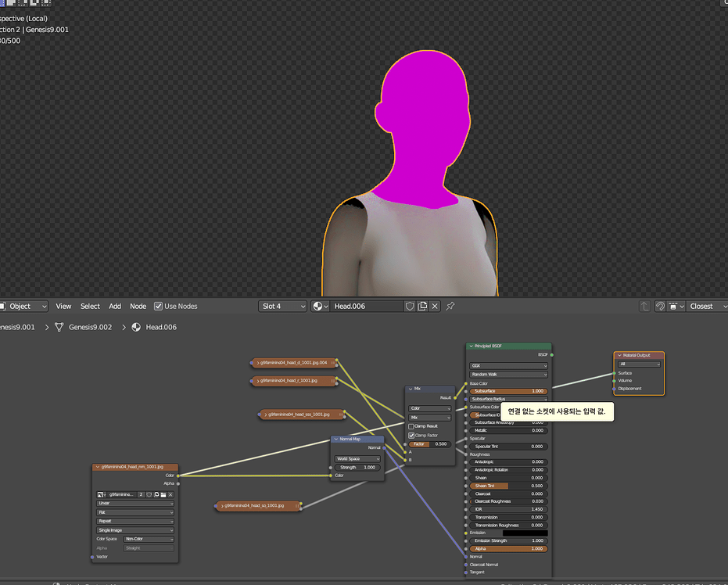Unlink Head.006 material with the X button
Viewport: 728px width, 585px height.
tap(435, 307)
